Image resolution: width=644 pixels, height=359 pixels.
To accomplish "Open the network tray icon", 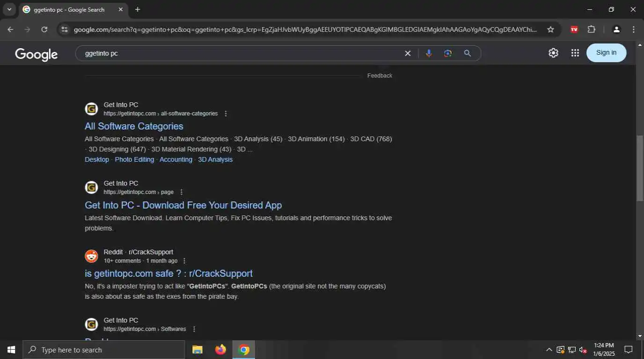I will [x=572, y=350].
